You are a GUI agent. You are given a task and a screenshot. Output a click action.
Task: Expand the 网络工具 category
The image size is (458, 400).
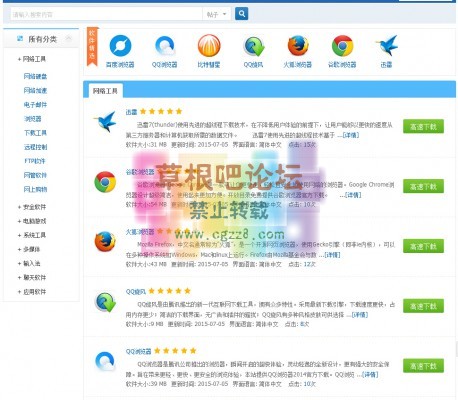coord(32,59)
